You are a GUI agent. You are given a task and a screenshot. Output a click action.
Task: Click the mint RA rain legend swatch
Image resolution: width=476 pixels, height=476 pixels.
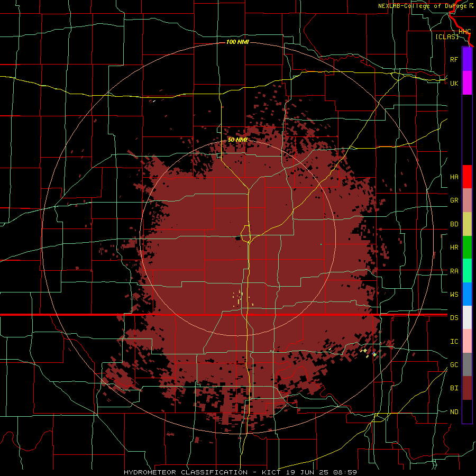pyautogui.click(x=467, y=271)
